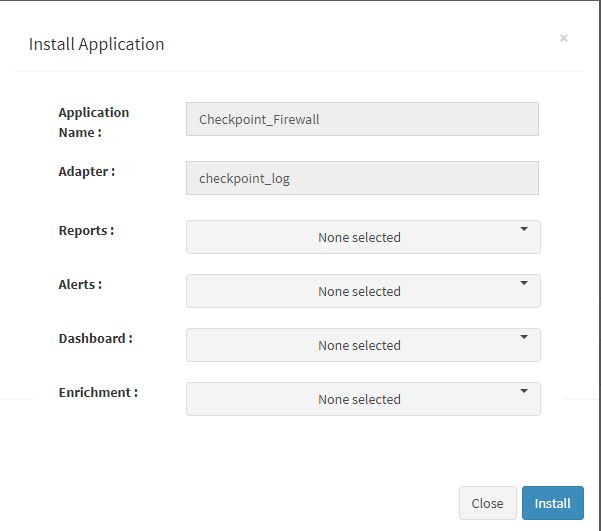The width and height of the screenshot is (601, 531).
Task: Click the 'Adapter :' label
Action: 87,171
